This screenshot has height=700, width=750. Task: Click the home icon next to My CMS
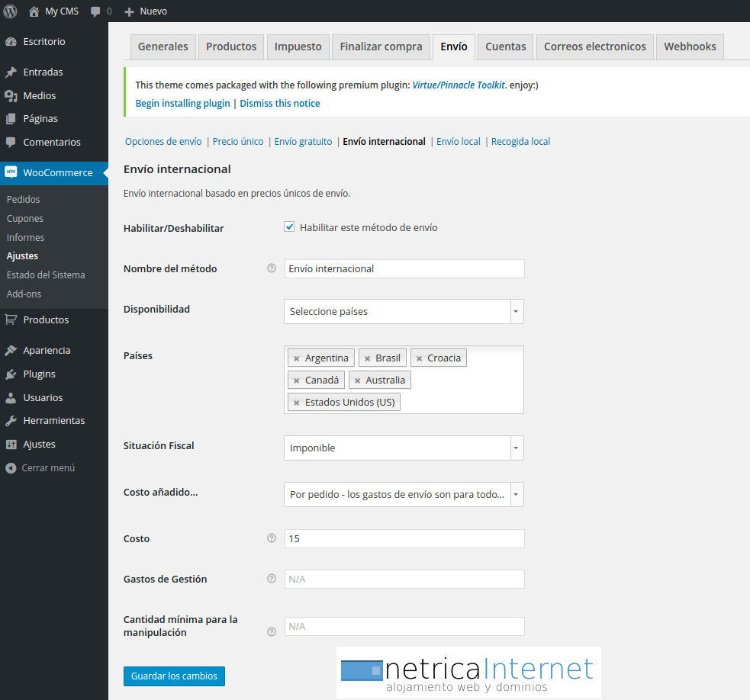click(x=34, y=11)
